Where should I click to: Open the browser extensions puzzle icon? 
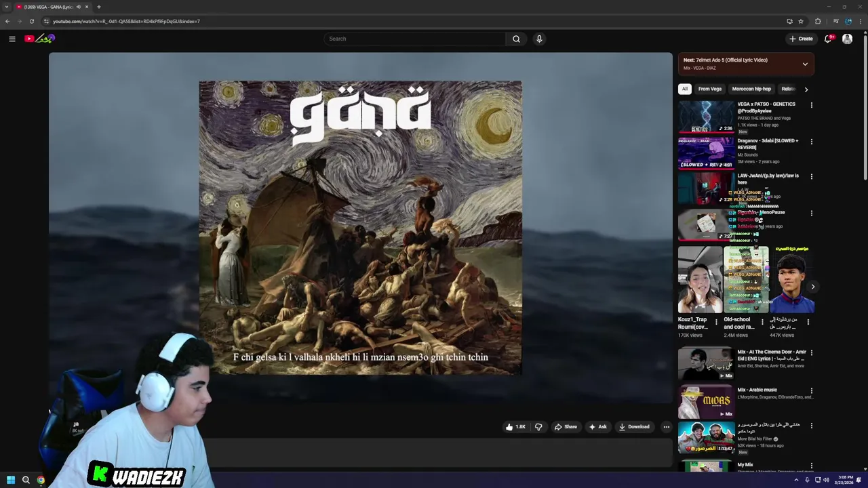point(818,21)
